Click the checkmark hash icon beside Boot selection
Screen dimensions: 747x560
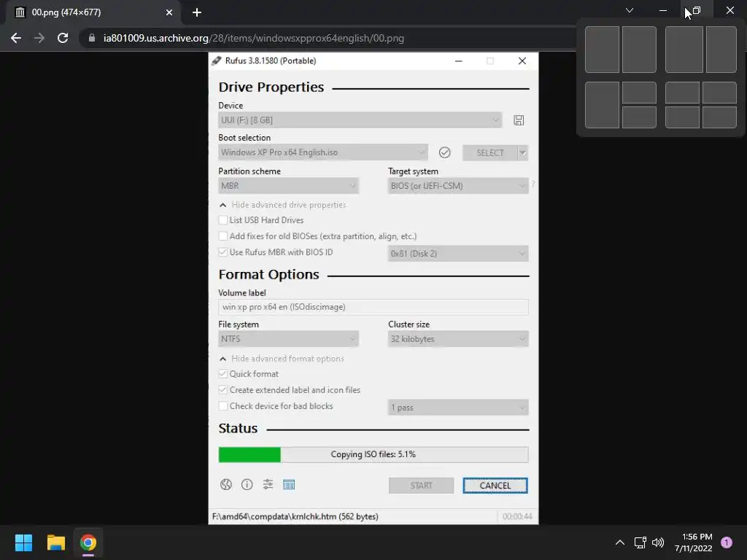coord(444,152)
